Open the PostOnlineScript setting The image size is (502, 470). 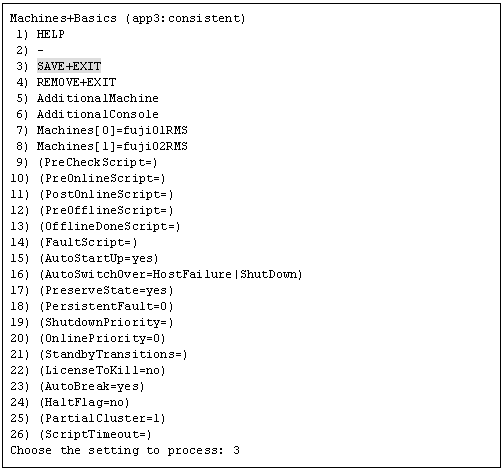[x=106, y=194]
